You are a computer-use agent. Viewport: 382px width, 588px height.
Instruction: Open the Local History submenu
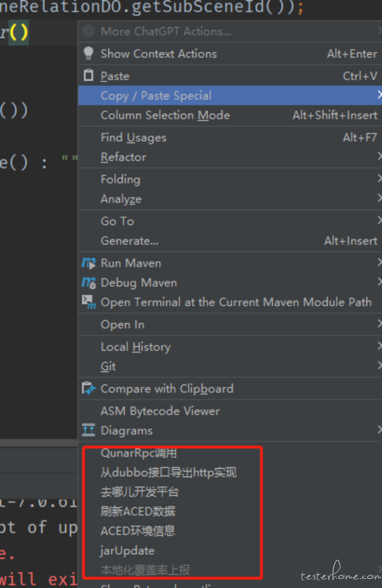pos(135,347)
